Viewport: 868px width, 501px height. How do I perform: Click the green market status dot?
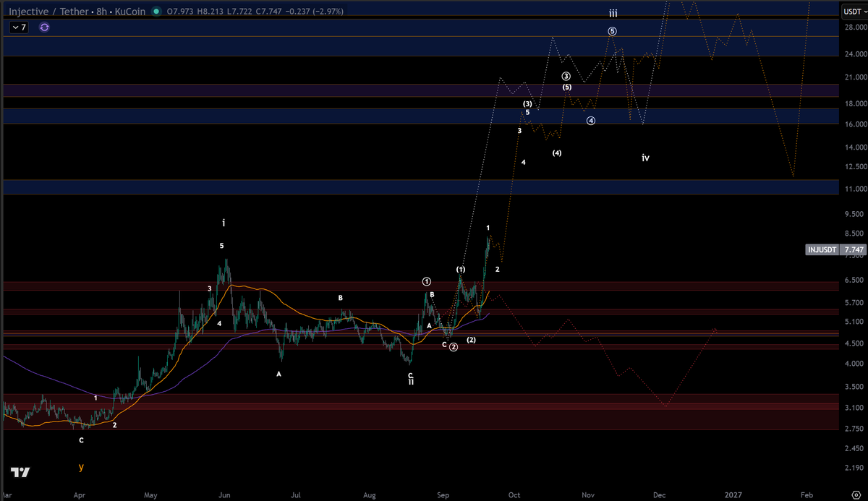tap(156, 12)
